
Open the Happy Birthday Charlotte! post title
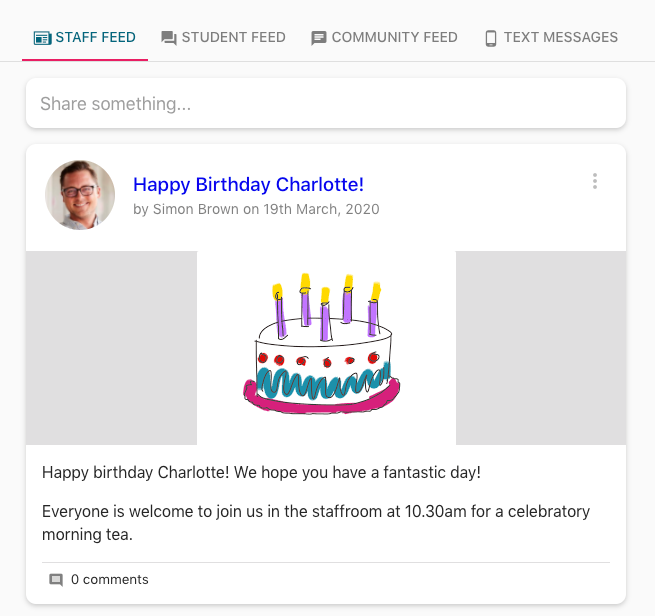[x=248, y=184]
